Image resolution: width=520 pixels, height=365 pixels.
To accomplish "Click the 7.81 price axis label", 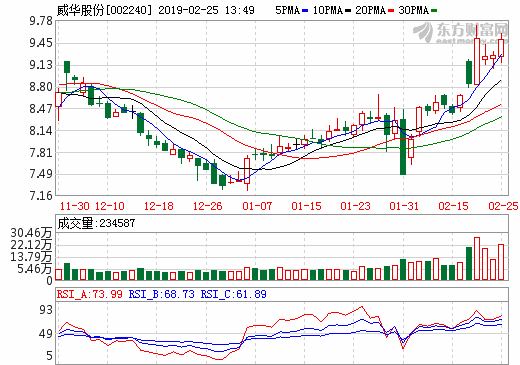I will point(41,153).
